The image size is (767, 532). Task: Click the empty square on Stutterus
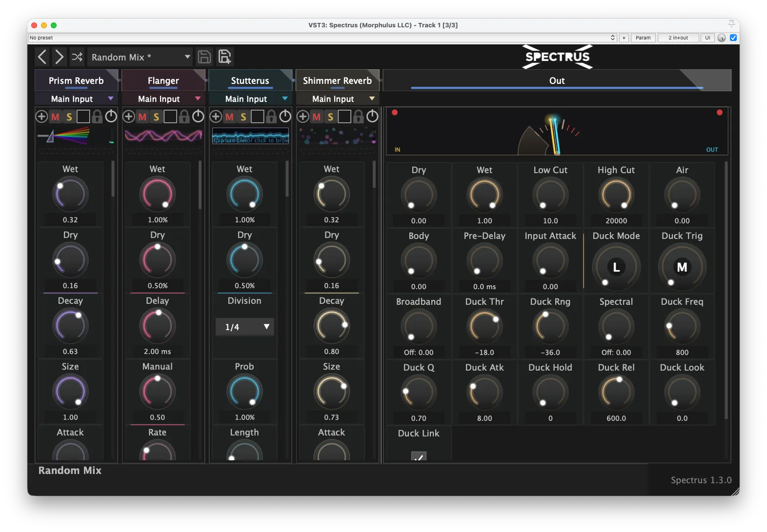(x=258, y=117)
